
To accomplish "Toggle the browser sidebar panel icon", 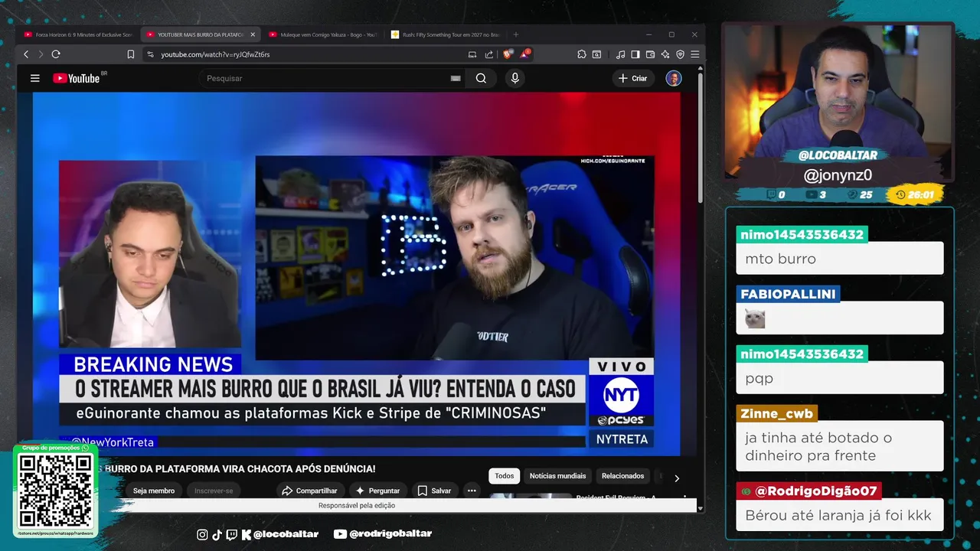I will (635, 54).
